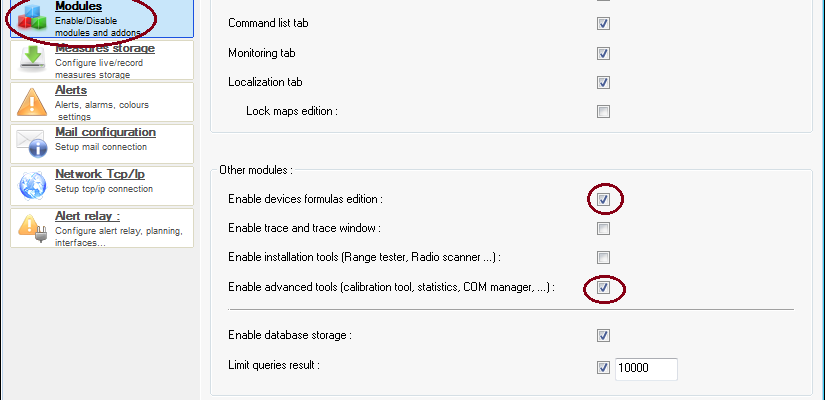Disable the Localization tab checkbox
This screenshot has height=400, width=825.
click(x=603, y=83)
